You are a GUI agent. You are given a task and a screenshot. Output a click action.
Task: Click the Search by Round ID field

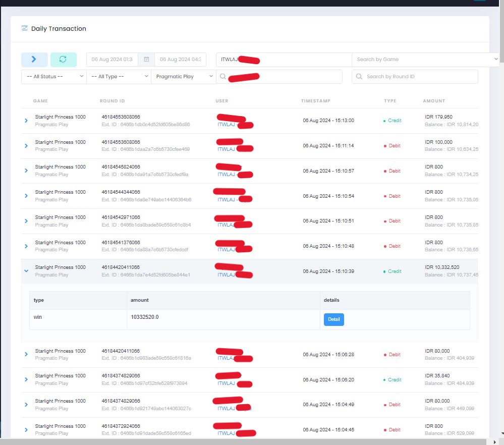[x=419, y=77]
